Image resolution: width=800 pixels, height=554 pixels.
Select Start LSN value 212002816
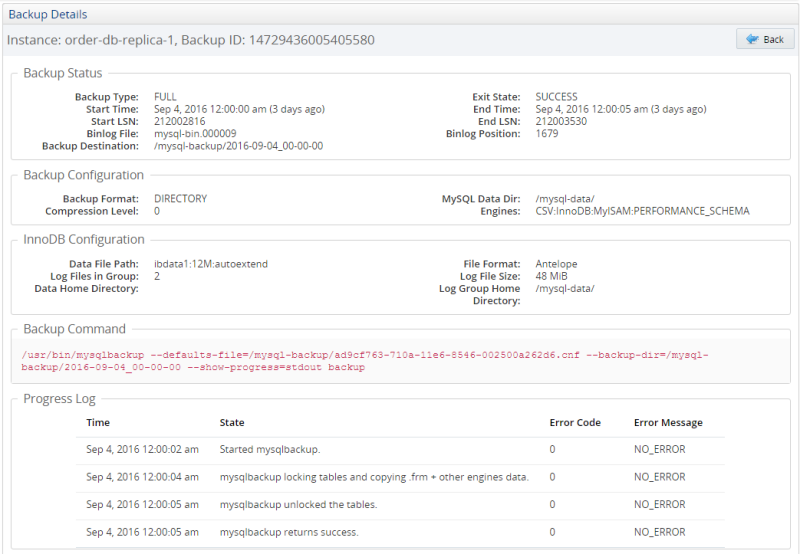pos(180,121)
